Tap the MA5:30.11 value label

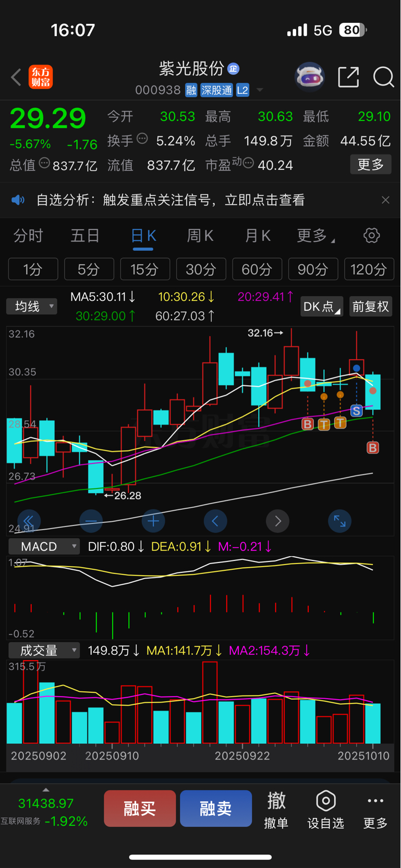[x=103, y=297]
